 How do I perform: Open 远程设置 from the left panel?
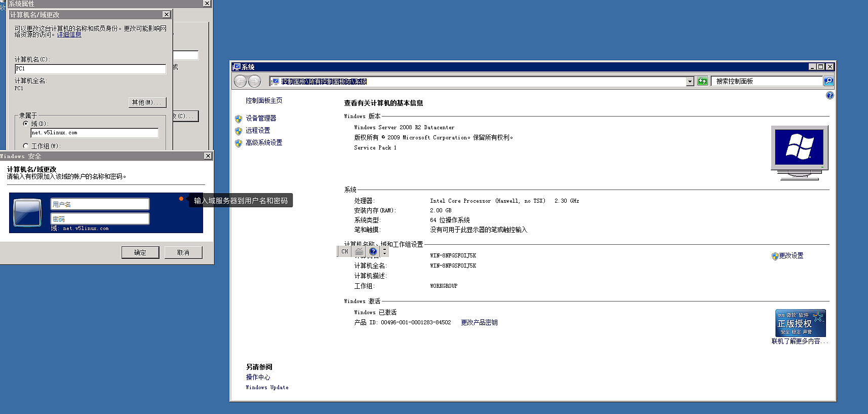[x=258, y=130]
